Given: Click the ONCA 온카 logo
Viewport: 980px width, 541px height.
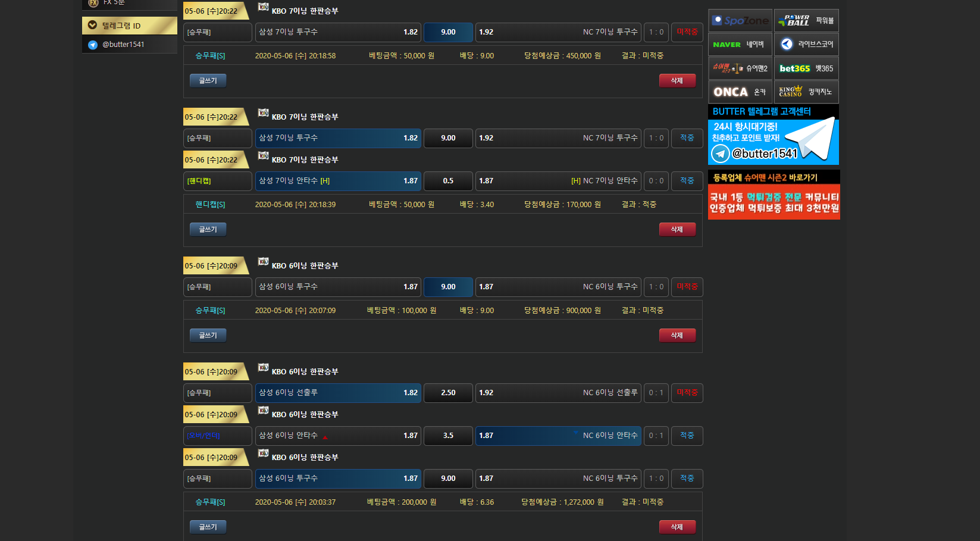Looking at the screenshot, I should [731, 92].
